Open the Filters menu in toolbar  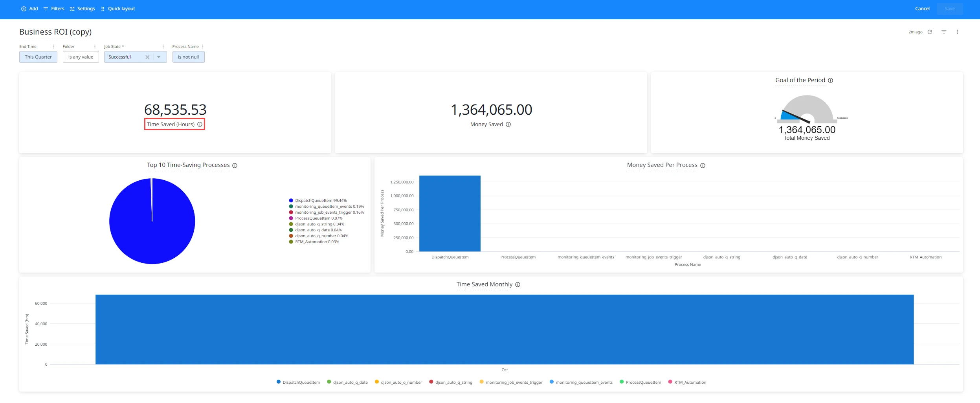[x=54, y=9]
